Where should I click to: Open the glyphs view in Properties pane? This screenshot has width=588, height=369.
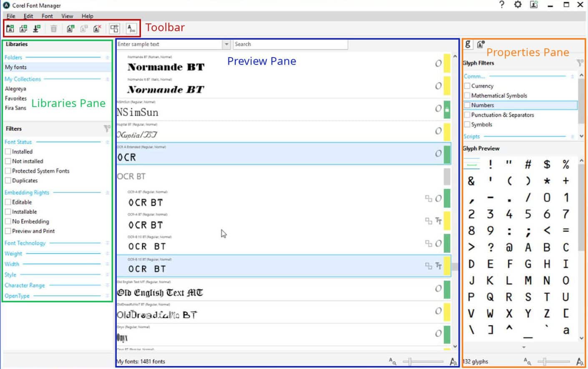[x=469, y=44]
